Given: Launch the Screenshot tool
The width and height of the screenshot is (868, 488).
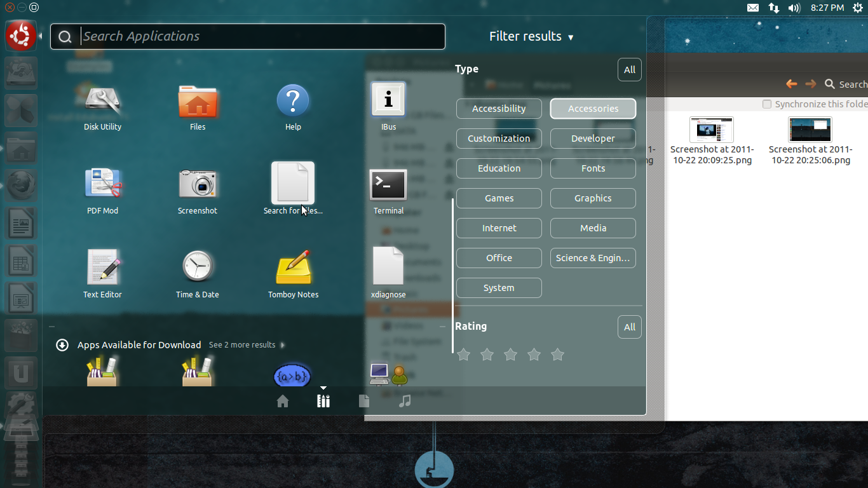Looking at the screenshot, I should [x=198, y=185].
